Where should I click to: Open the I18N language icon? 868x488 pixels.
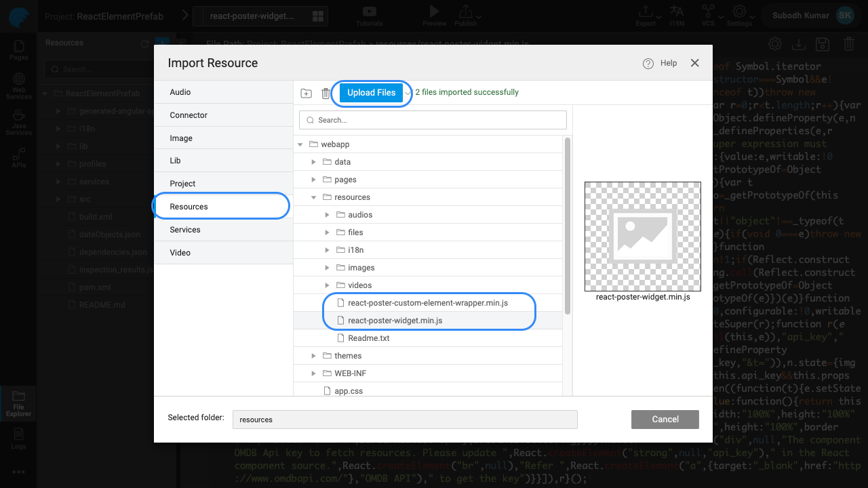pyautogui.click(x=677, y=12)
